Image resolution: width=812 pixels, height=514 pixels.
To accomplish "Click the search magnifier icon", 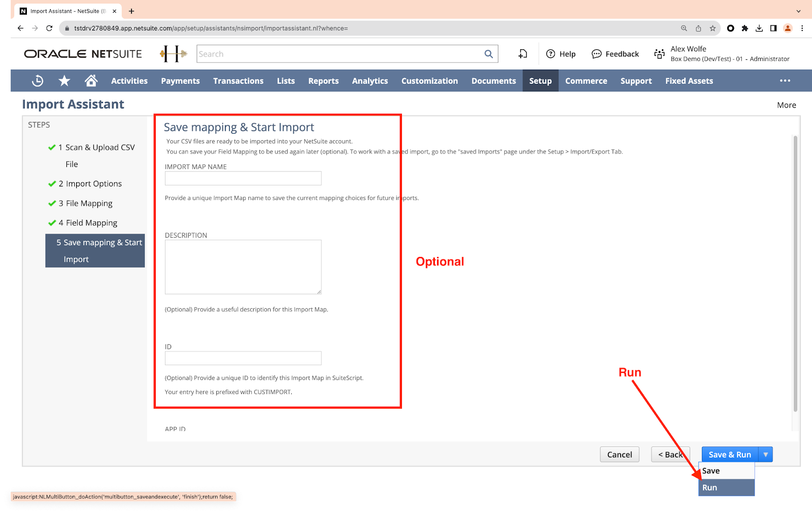I will click(x=489, y=54).
